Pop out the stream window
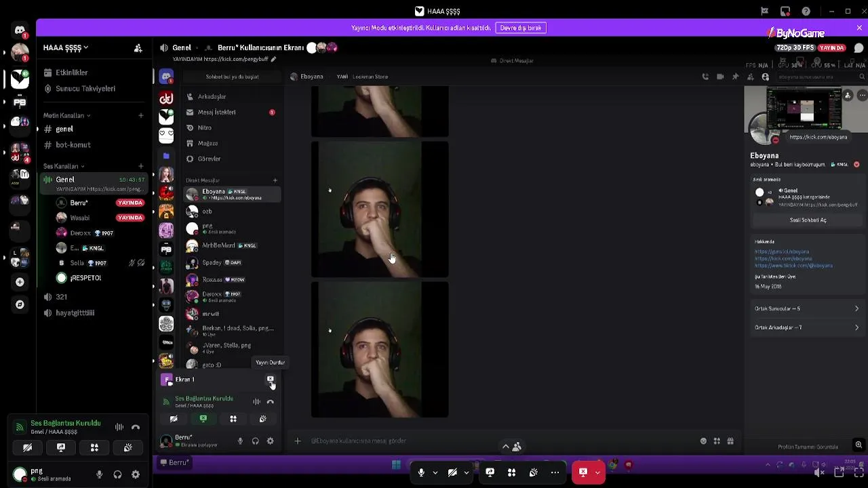Viewport: 868px width, 488px height. click(839, 472)
